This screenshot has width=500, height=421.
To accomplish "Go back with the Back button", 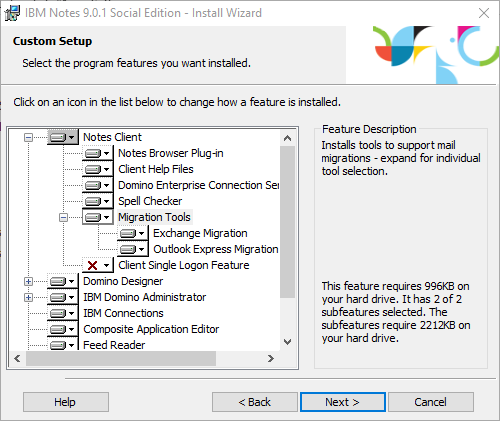I will [x=255, y=402].
